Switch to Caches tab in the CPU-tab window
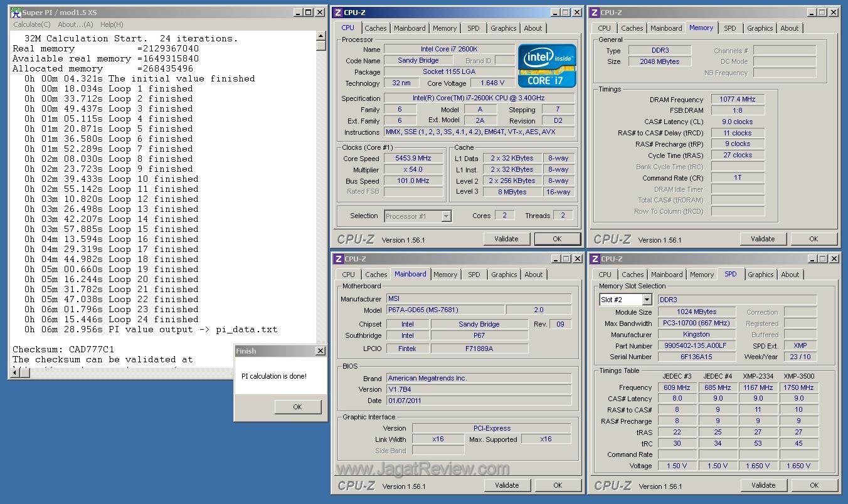 tap(376, 28)
